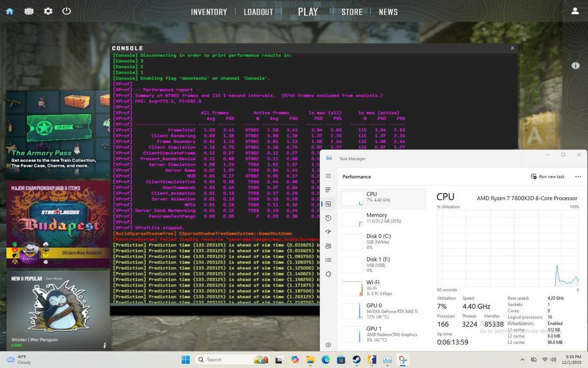Select GPU 0 NVIDIA GeForce RTX entry

[383, 311]
